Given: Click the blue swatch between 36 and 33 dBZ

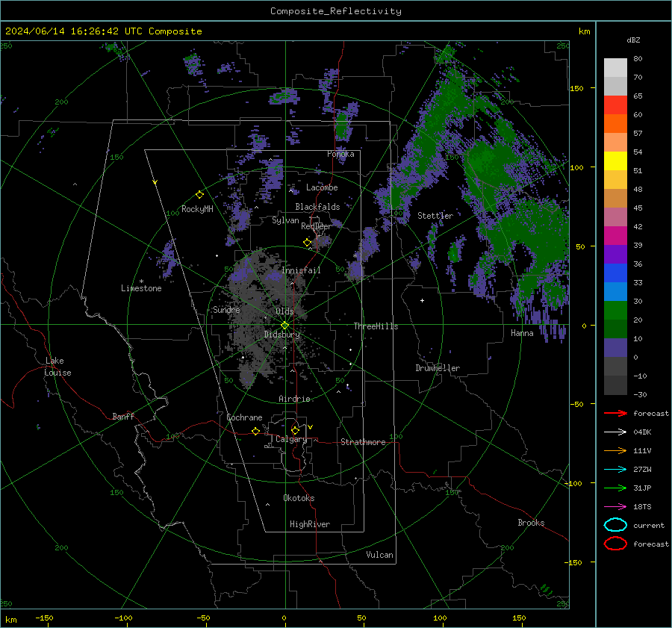Looking at the screenshot, I should 615,273.
